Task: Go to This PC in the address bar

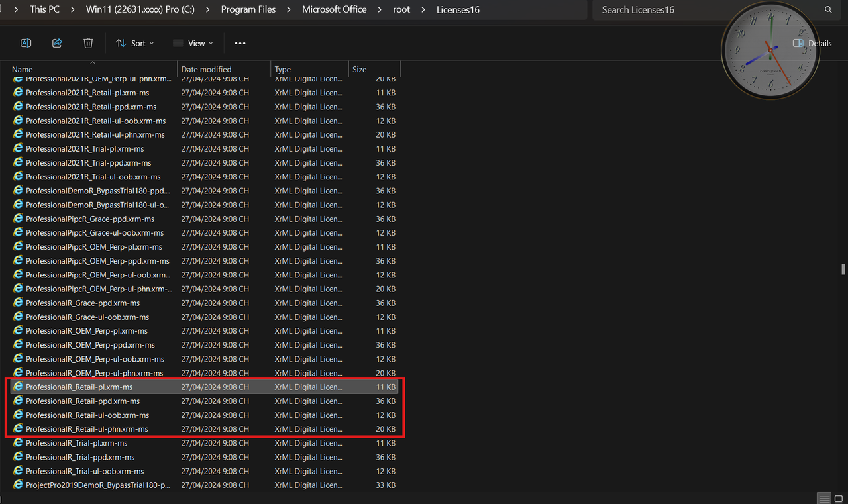Action: click(x=45, y=9)
